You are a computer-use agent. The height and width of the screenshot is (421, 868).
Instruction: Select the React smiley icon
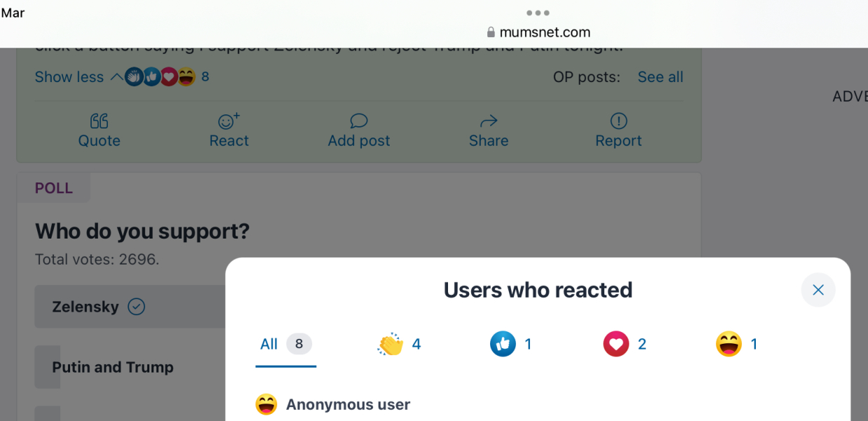click(229, 121)
